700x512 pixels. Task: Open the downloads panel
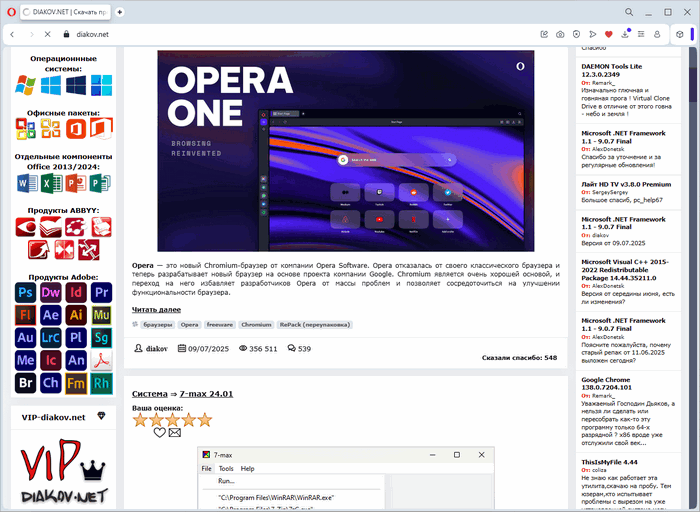pos(625,34)
